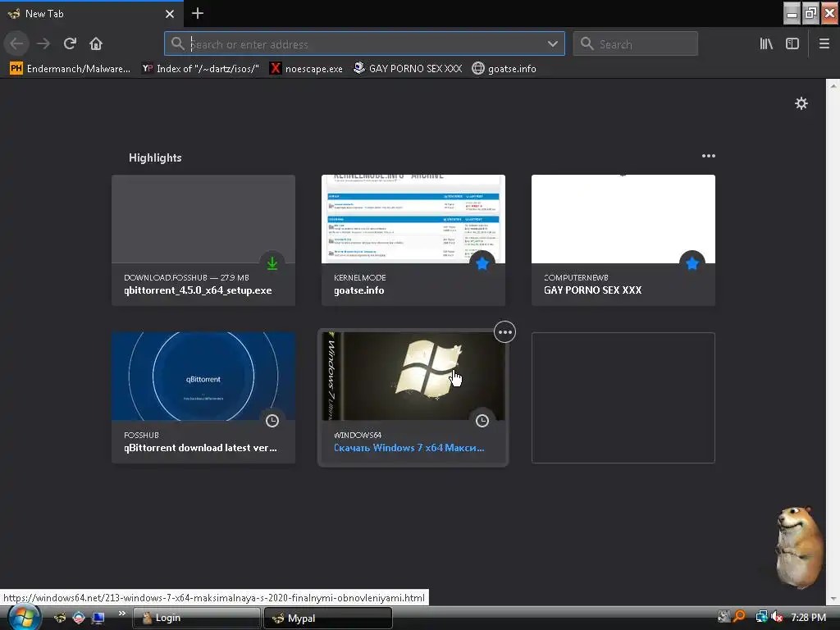This screenshot has height=630, width=840.
Task: Click into the Search box
Action: pyautogui.click(x=636, y=43)
